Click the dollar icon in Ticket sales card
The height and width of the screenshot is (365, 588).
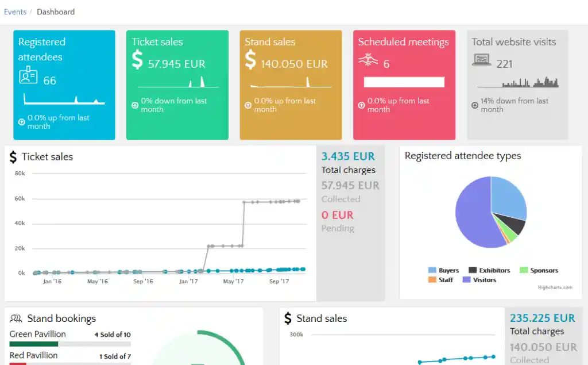tap(137, 60)
